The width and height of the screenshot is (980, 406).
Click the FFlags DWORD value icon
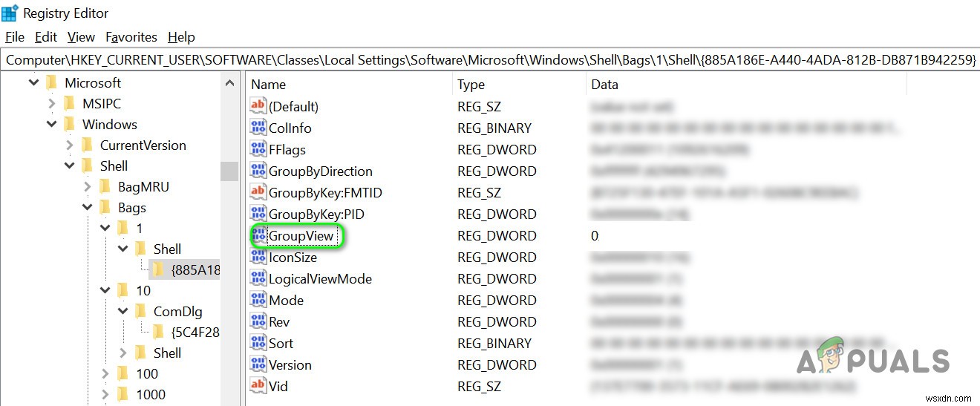coord(258,149)
